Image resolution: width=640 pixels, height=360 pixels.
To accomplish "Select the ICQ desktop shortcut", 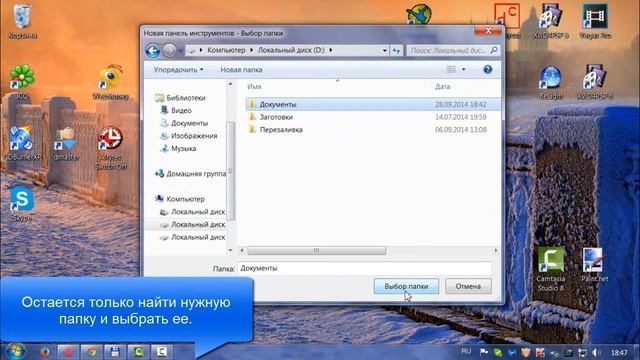I will coord(22,82).
